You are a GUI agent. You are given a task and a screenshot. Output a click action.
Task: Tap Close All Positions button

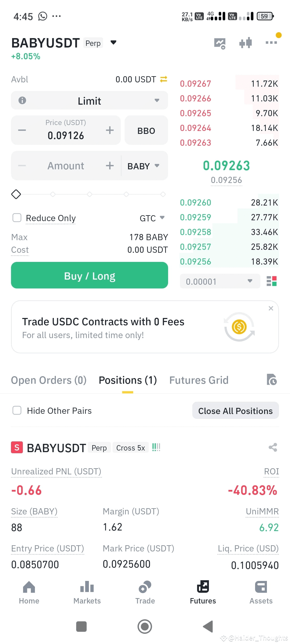point(235,411)
